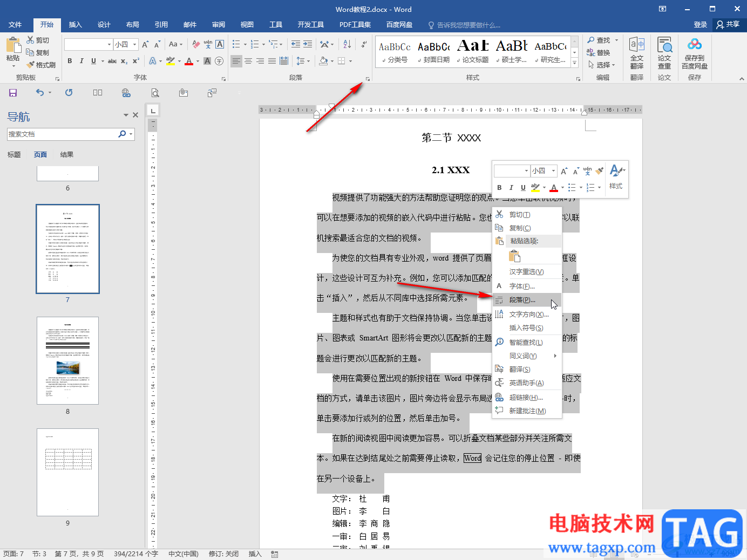This screenshot has height=560, width=747.
Task: Toggle Italic in the ribbon
Action: coord(82,61)
